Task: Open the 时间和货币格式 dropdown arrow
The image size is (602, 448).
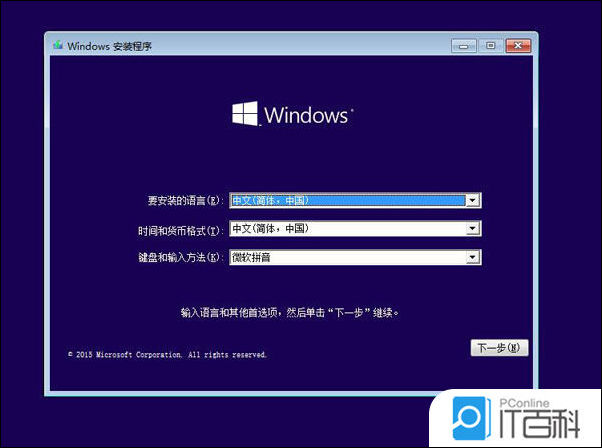Action: [472, 229]
